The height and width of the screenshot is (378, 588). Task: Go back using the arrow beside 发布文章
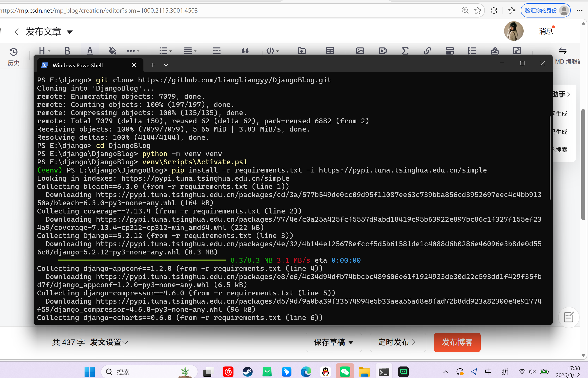(x=17, y=32)
